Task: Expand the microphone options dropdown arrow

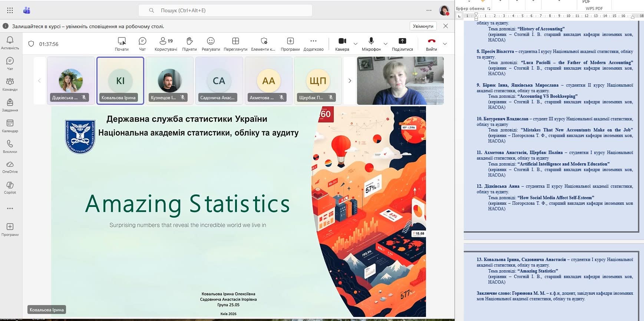Action: [x=385, y=44]
